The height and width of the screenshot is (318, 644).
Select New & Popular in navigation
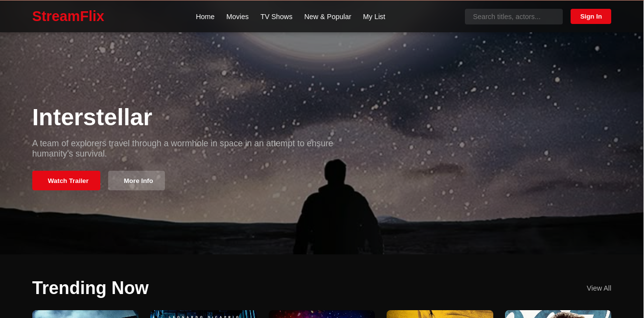pos(328,17)
